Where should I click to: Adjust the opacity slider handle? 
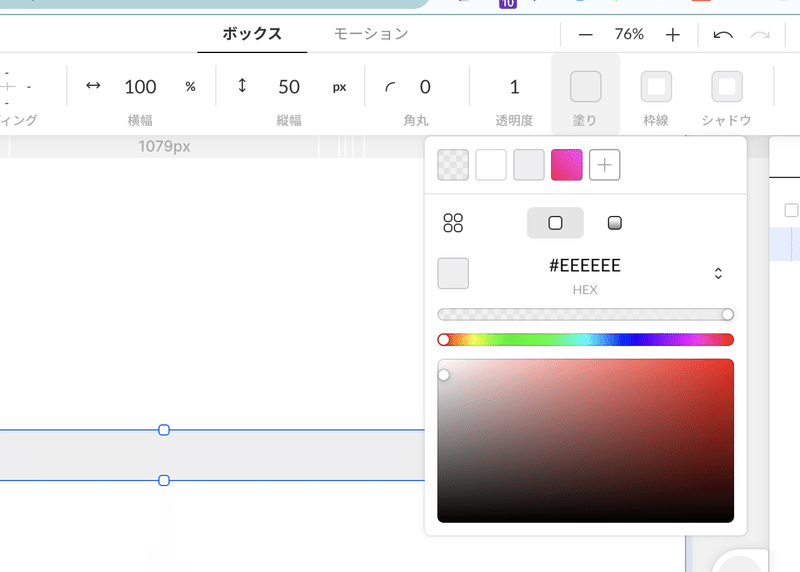click(728, 314)
